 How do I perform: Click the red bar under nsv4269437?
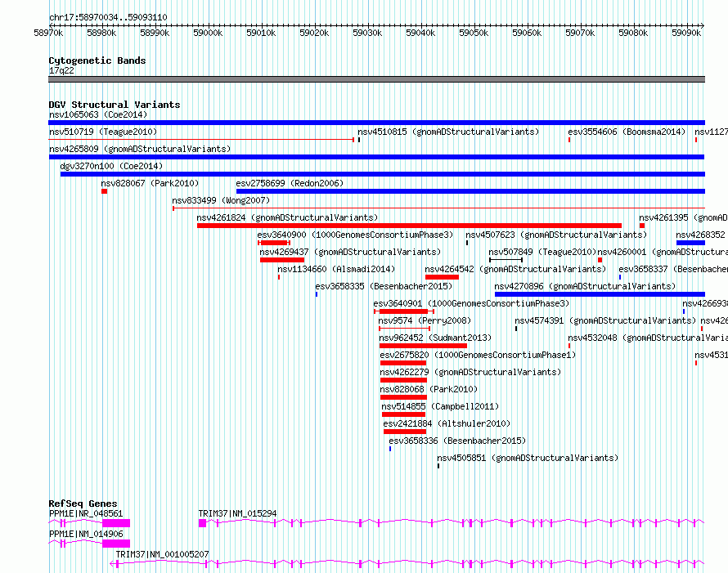282,260
